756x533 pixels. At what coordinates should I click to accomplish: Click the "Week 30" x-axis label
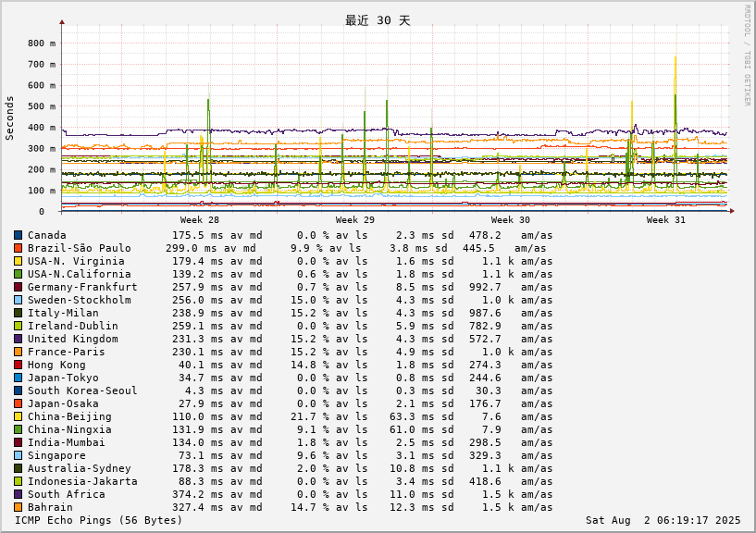pyautogui.click(x=511, y=220)
